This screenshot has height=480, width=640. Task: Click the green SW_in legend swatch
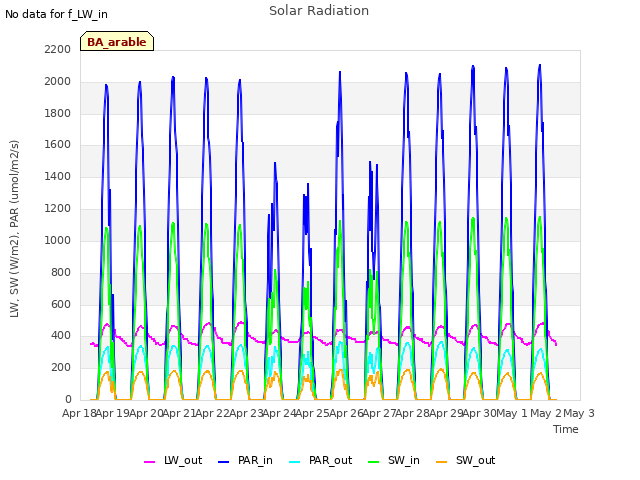374,462
